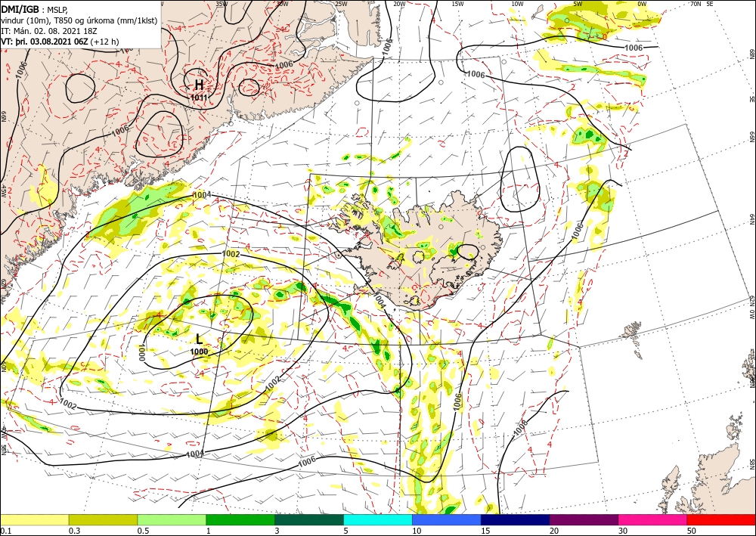Click the '10W' longitude label

coord(517,4)
